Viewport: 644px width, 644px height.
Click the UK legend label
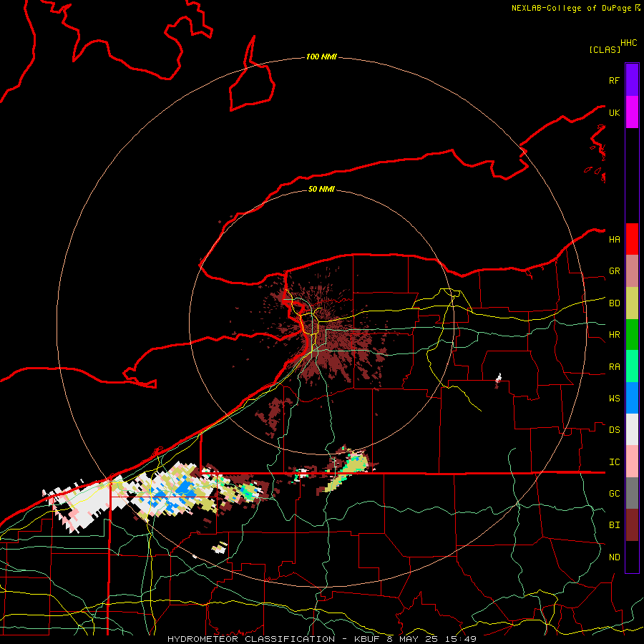coord(614,112)
